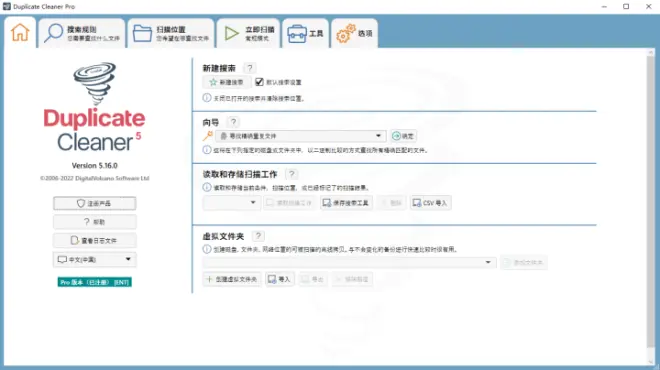
Task: Open the Home tab house icon
Action: pos(20,33)
